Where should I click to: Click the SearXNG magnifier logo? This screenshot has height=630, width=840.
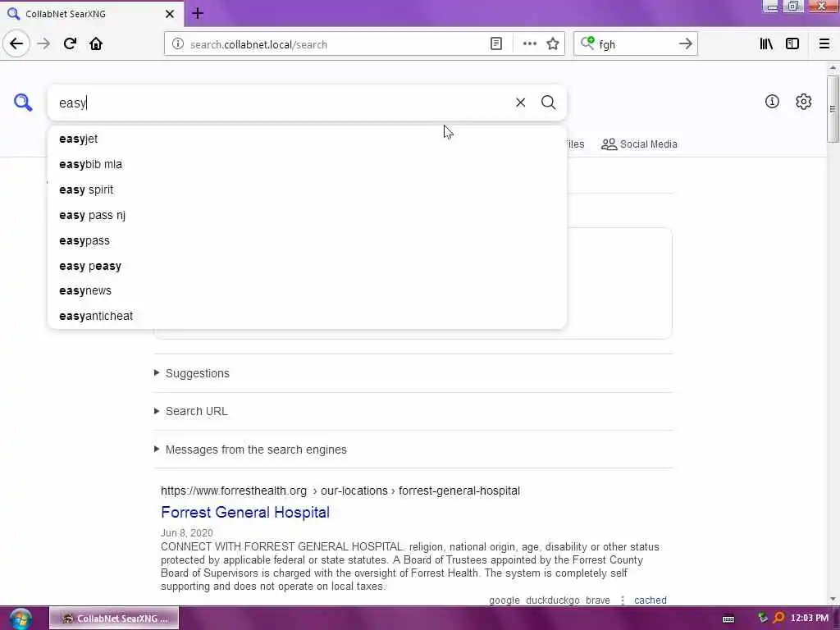(23, 102)
